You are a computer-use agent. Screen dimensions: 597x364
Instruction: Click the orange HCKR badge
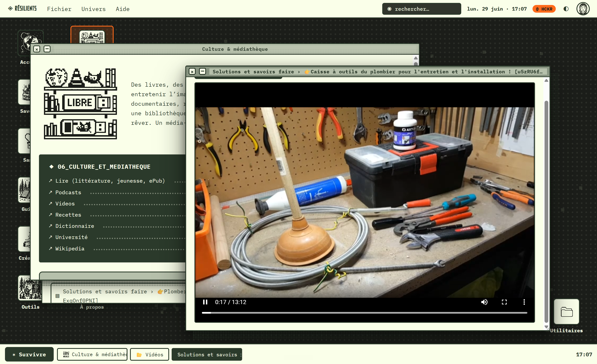point(544,9)
